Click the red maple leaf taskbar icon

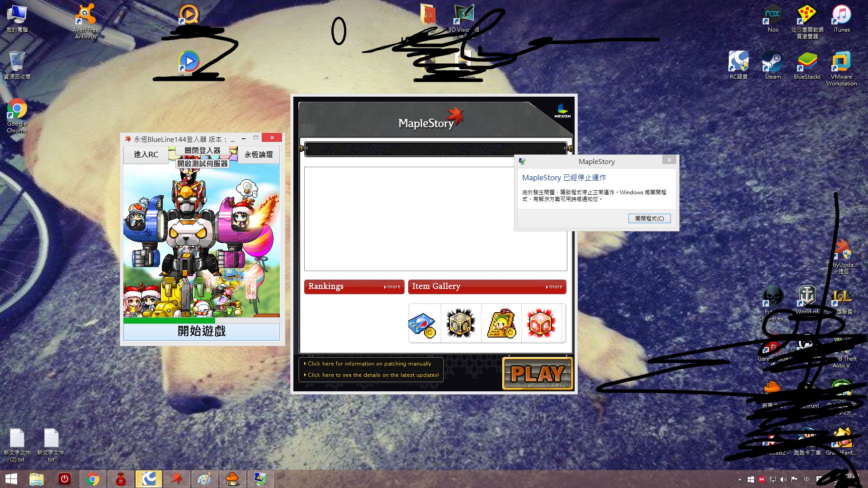click(x=177, y=479)
